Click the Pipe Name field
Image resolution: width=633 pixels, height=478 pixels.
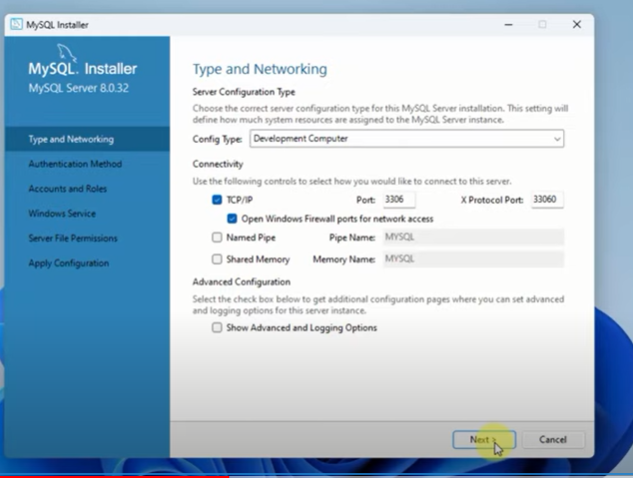click(473, 237)
